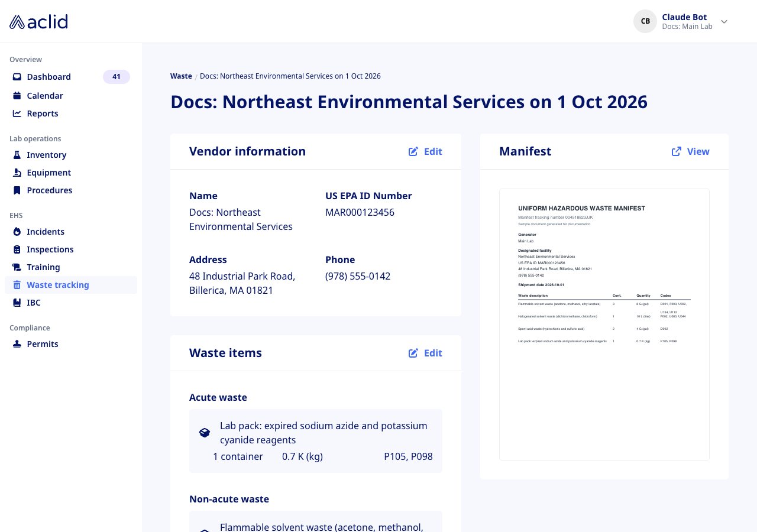This screenshot has height=532, width=757.
Task: Edit the Waste items section
Action: 425,353
